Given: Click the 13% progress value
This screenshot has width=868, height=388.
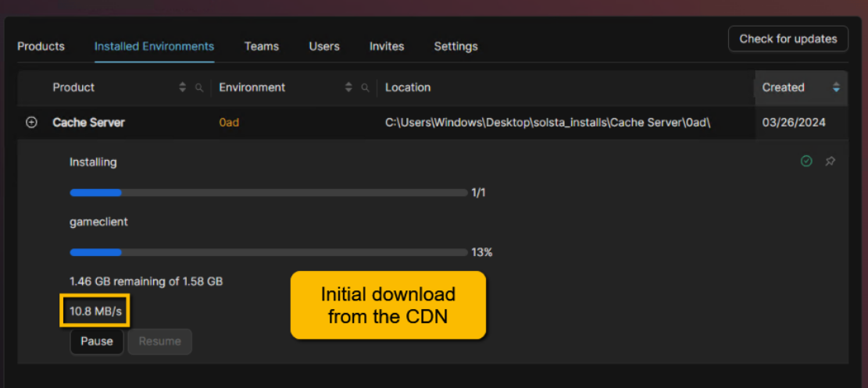Looking at the screenshot, I should click(x=481, y=252).
